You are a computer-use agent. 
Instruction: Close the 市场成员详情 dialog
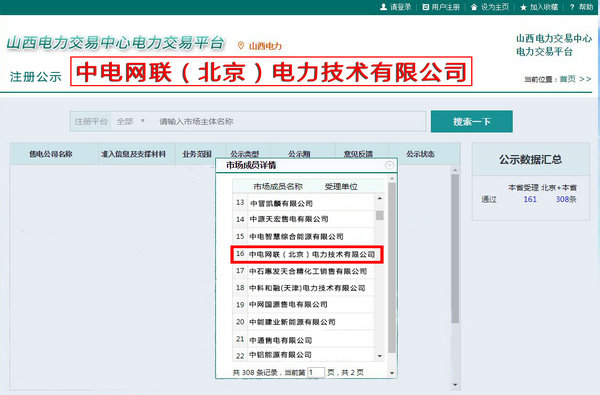pos(390,165)
